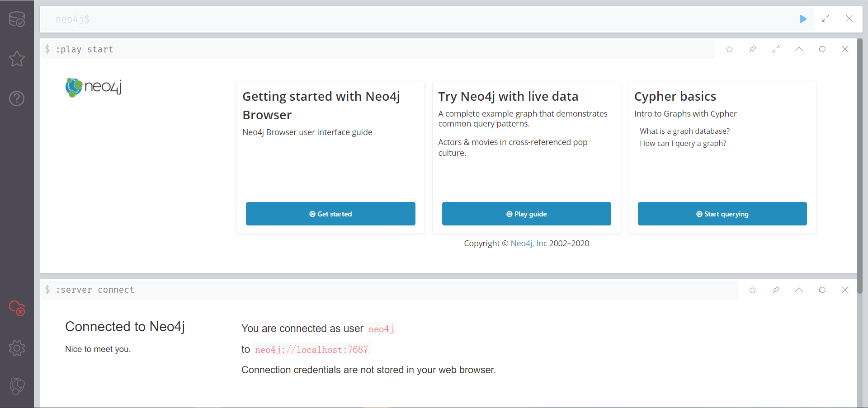The width and height of the screenshot is (868, 408).
Task: Click the neo4j://localhost:7687 address
Action: 311,349
